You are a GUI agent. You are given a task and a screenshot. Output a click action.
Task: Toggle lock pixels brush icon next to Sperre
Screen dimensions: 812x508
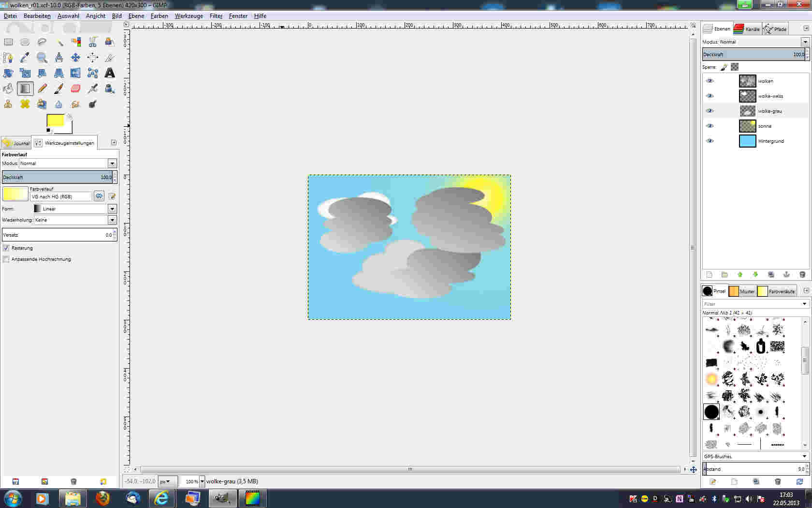(724, 67)
